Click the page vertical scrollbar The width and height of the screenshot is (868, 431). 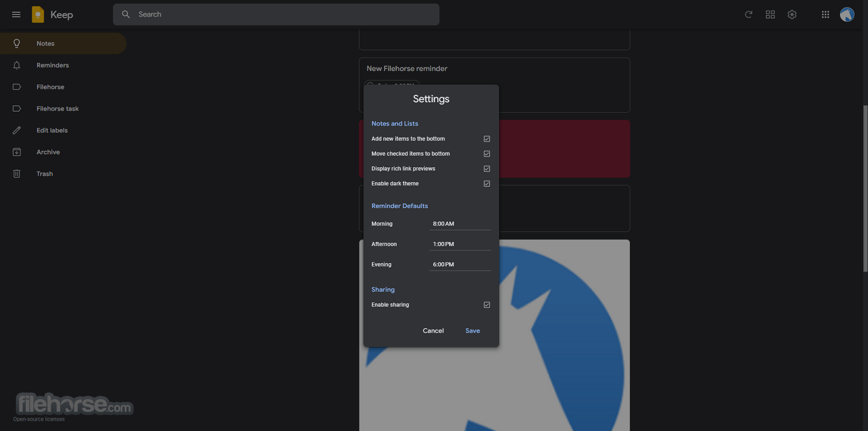coord(865,189)
